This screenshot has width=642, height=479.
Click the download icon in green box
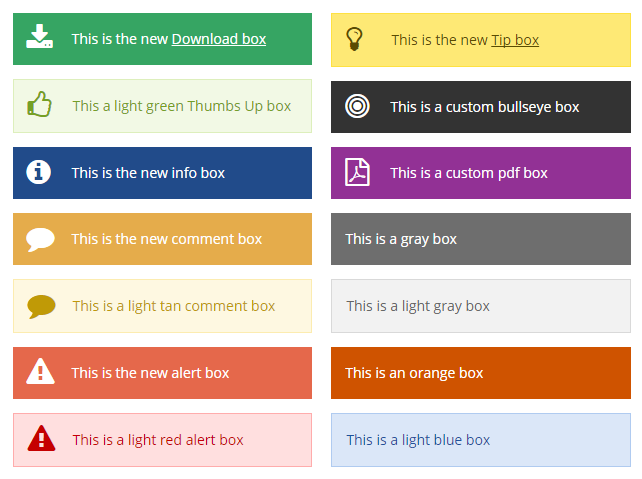[40, 38]
